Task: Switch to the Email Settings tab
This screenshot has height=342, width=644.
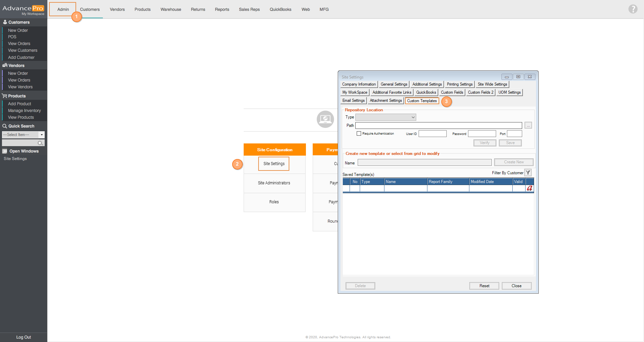Action: 353,101
